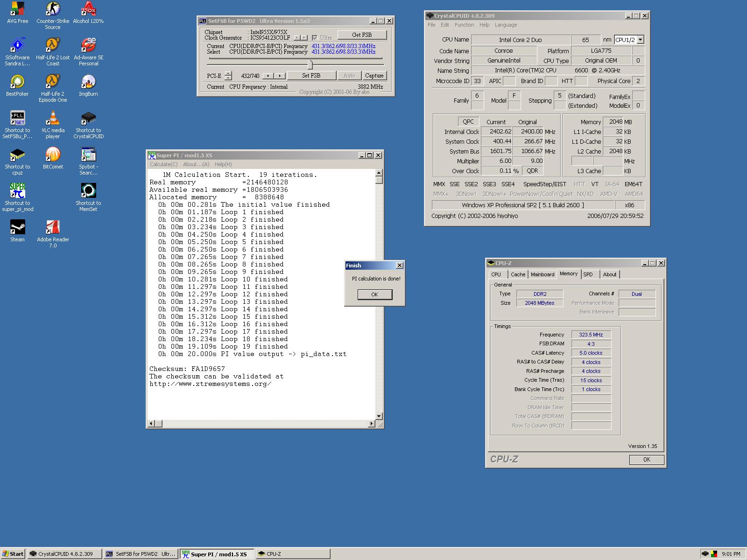Image resolution: width=747 pixels, height=560 pixels.
Task: Click the Super PI horizontal scrollbar right arrow
Action: tap(372, 424)
